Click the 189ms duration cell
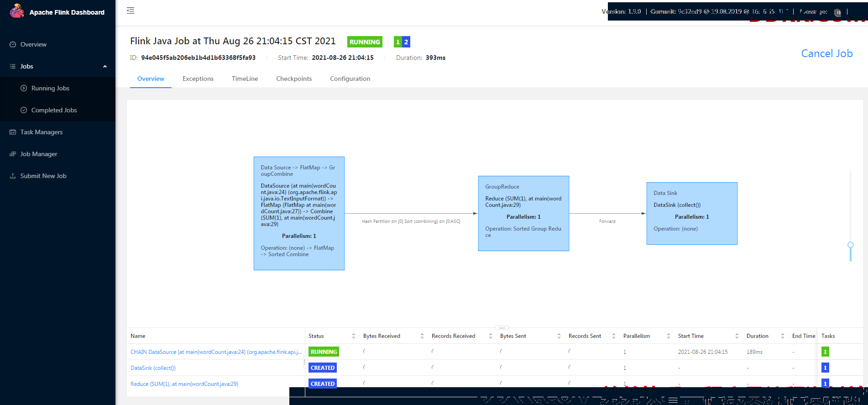The image size is (868, 405). [x=754, y=352]
